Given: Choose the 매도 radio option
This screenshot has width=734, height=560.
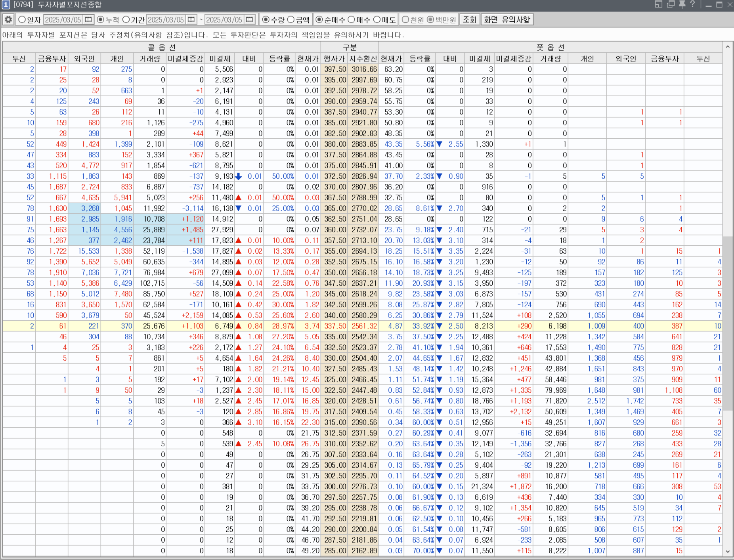Looking at the screenshot, I should click(377, 19).
